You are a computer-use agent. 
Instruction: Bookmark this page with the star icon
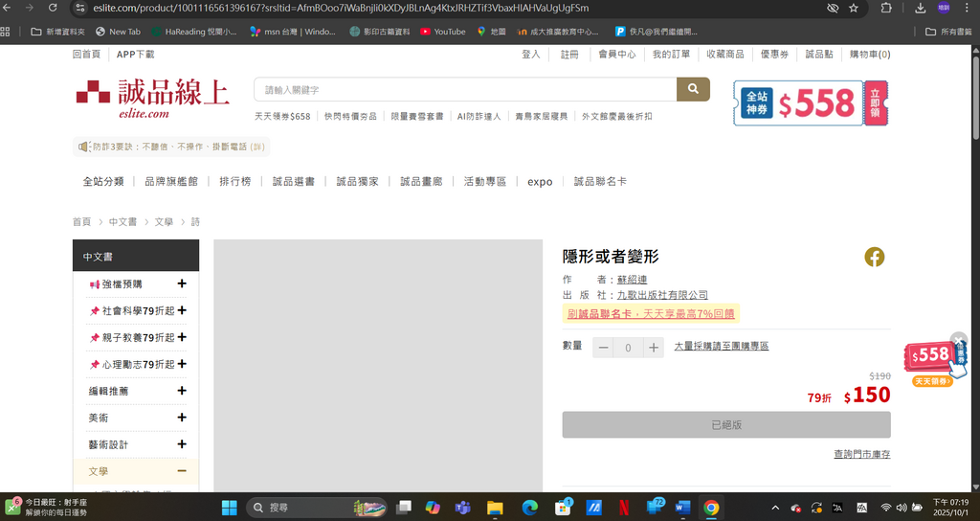853,8
